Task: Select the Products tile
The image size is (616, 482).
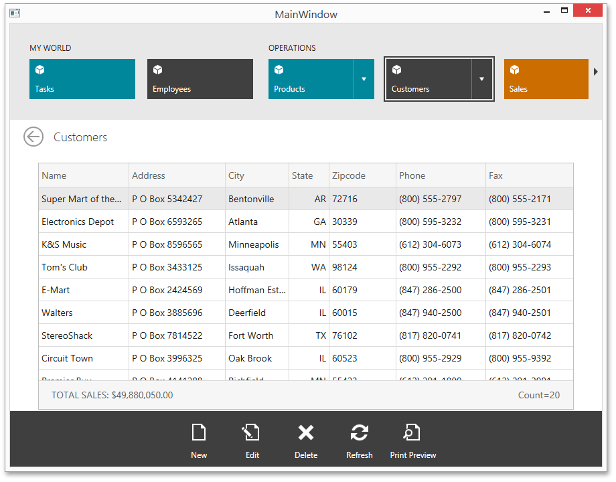Action: click(x=310, y=79)
